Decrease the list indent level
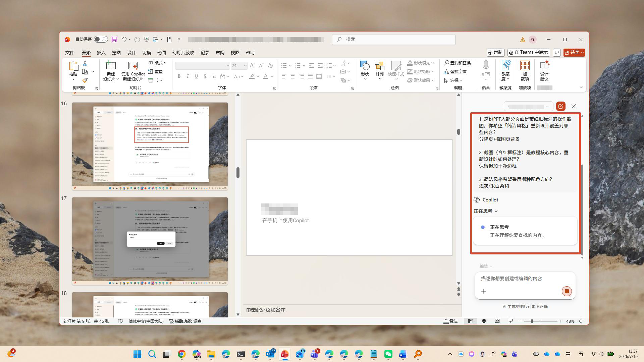The height and width of the screenshot is (362, 644). click(312, 66)
